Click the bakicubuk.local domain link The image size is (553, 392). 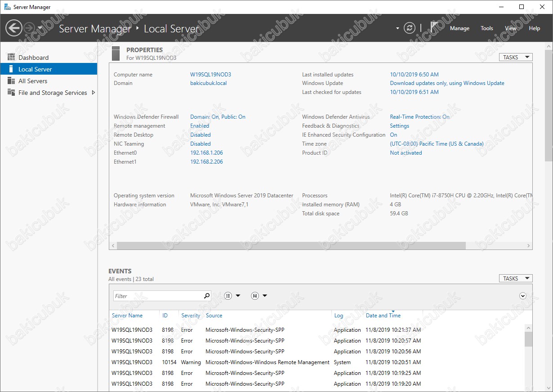(209, 83)
